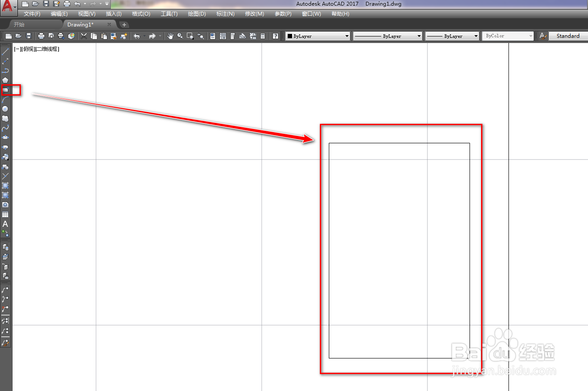This screenshot has width=588, height=391.
Task: Open the Undo history dropdown arrow
Action: 85,4
